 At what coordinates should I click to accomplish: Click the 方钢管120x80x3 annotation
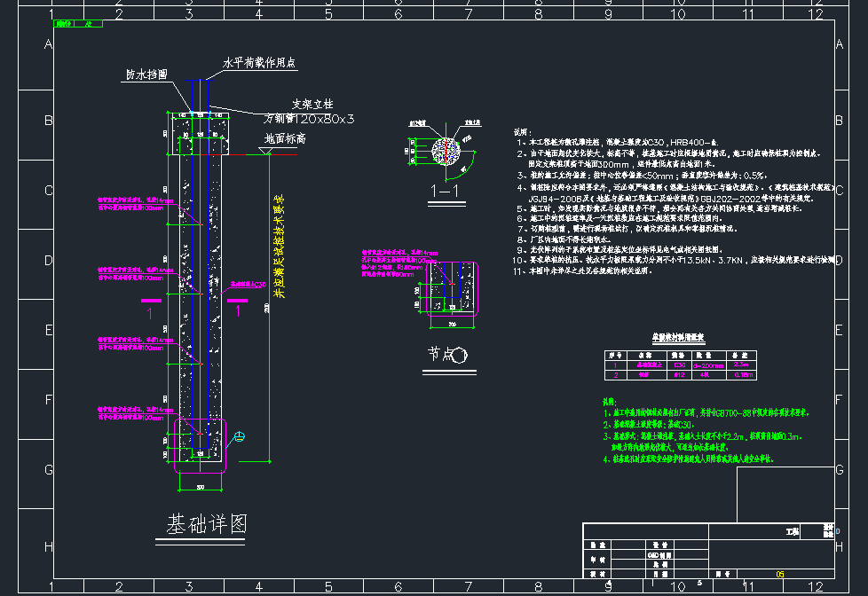(310, 118)
